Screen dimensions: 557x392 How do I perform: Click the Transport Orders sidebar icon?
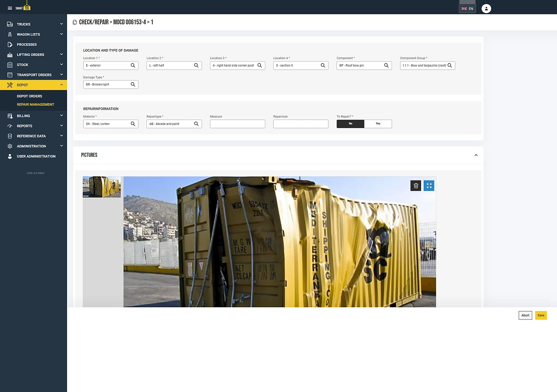[x=10, y=75]
